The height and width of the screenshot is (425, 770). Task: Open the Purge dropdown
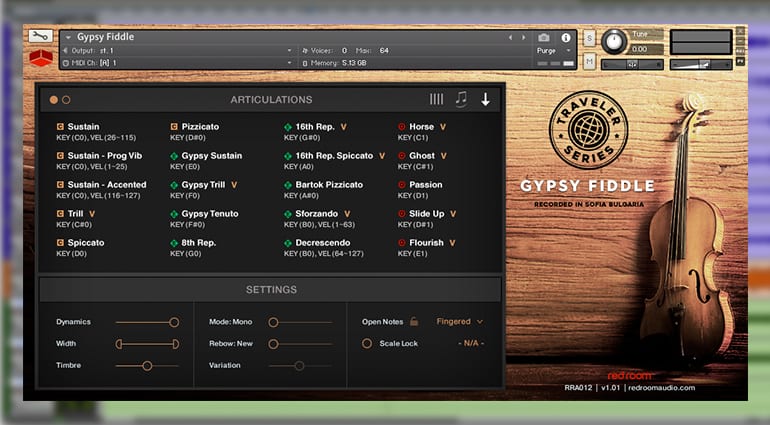coord(554,51)
